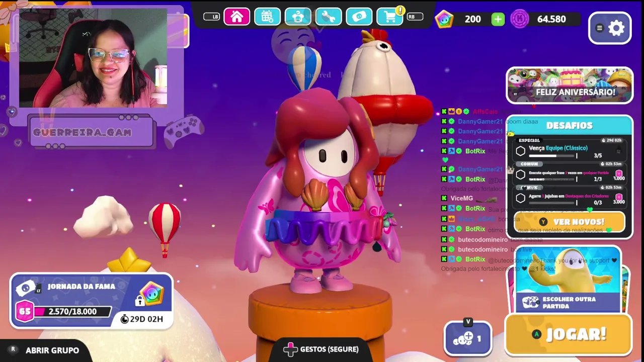Click the 3.000 Kudos reward on 1/3 challenge
The width and height of the screenshot is (644, 362).
[x=619, y=175]
